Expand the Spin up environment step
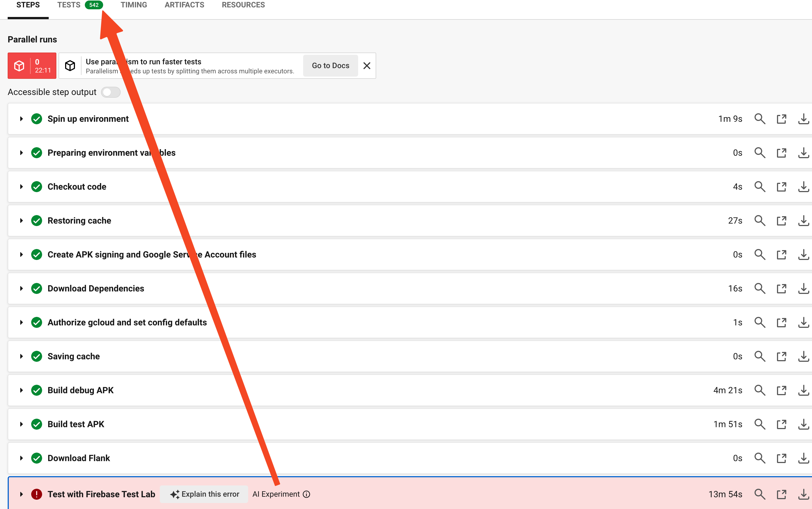The height and width of the screenshot is (509, 812). pyautogui.click(x=21, y=119)
